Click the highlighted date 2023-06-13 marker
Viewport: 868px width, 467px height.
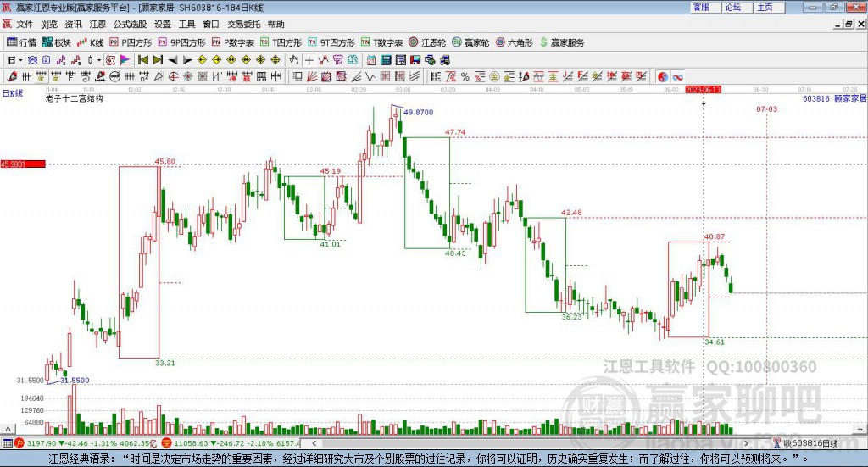coord(703,89)
